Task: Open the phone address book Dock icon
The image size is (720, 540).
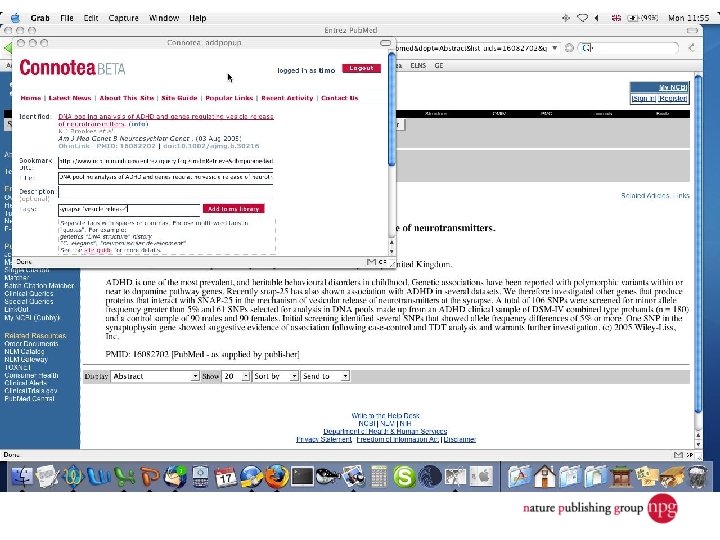Action: [x=200, y=476]
